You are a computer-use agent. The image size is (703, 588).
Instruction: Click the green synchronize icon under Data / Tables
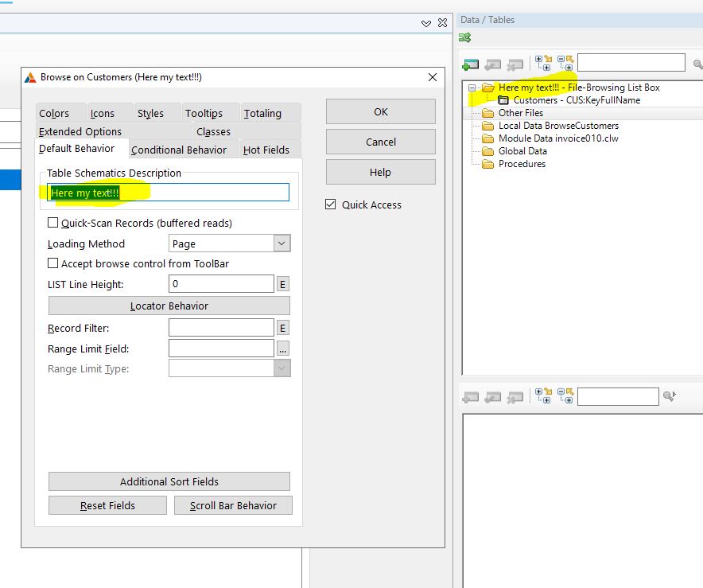(x=465, y=37)
